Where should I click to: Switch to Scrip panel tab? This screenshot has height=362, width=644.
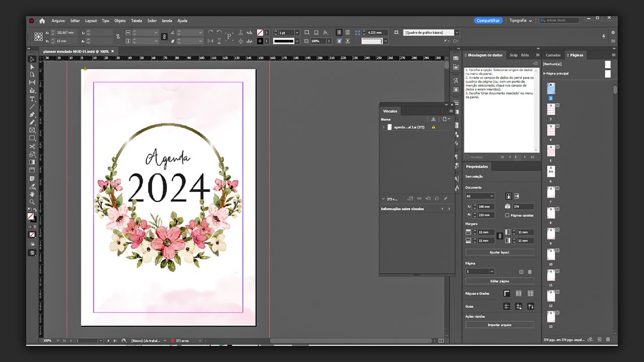point(513,55)
